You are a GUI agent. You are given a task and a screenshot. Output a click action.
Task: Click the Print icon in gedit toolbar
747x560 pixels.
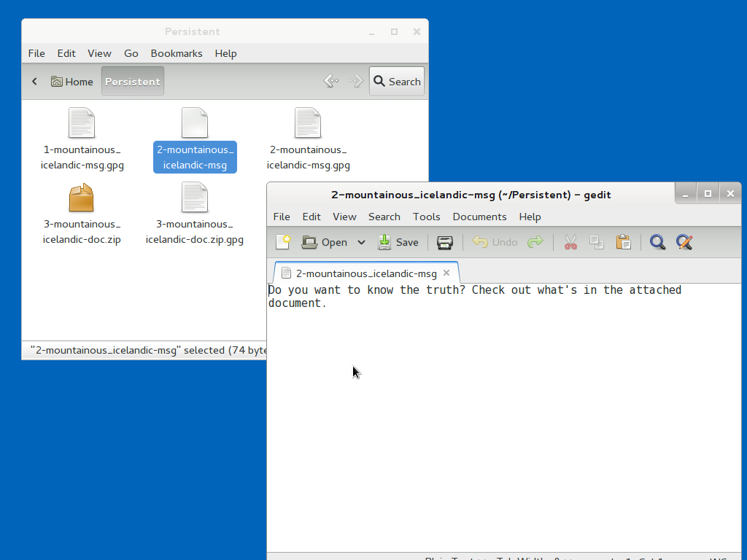coord(444,242)
